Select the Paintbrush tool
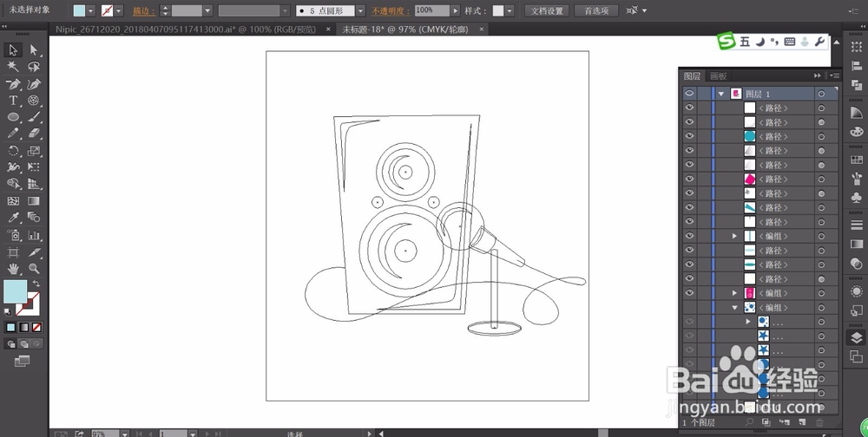The width and height of the screenshot is (868, 437). tap(34, 117)
